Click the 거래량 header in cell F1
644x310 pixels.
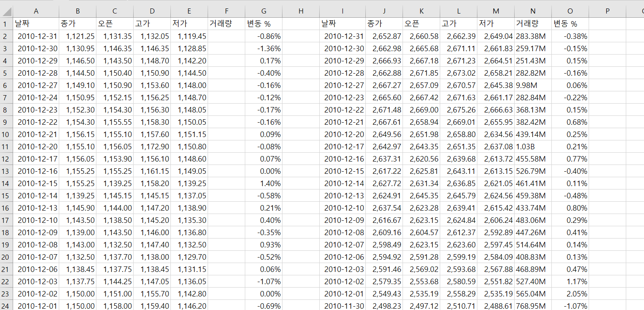[x=227, y=24]
